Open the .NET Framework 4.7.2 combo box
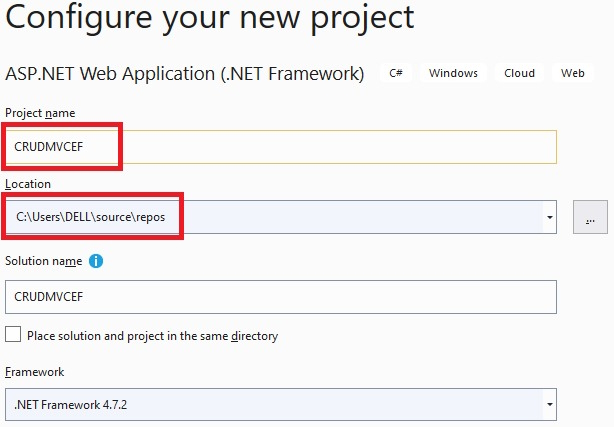Screen dimensions: 614x427 [x=281, y=404]
